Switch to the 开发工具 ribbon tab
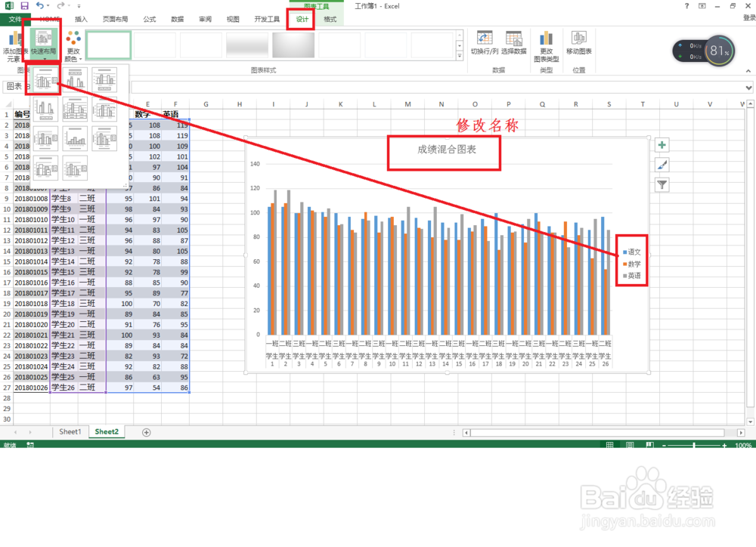The width and height of the screenshot is (756, 547). click(x=267, y=20)
